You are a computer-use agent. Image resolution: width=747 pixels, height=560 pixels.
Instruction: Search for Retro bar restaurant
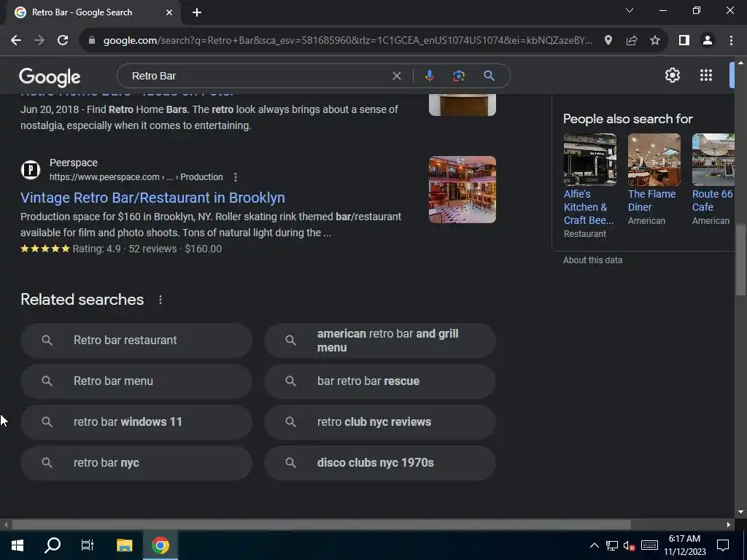(136, 341)
